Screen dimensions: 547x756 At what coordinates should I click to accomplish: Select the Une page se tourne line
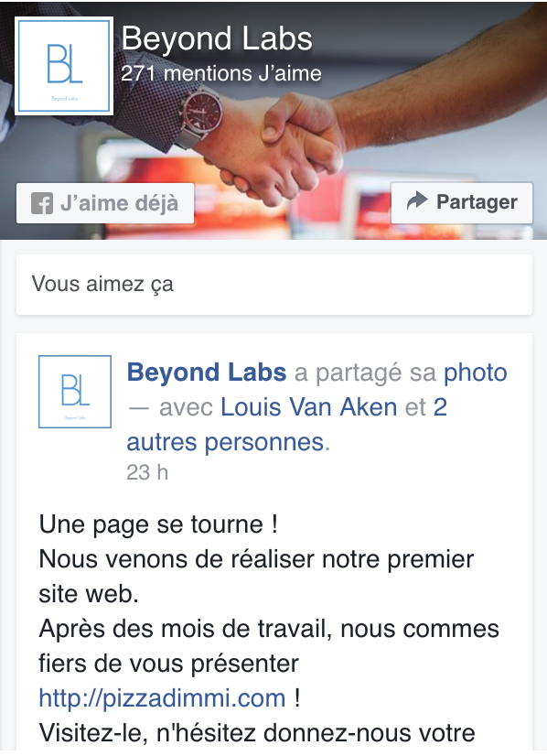158,524
